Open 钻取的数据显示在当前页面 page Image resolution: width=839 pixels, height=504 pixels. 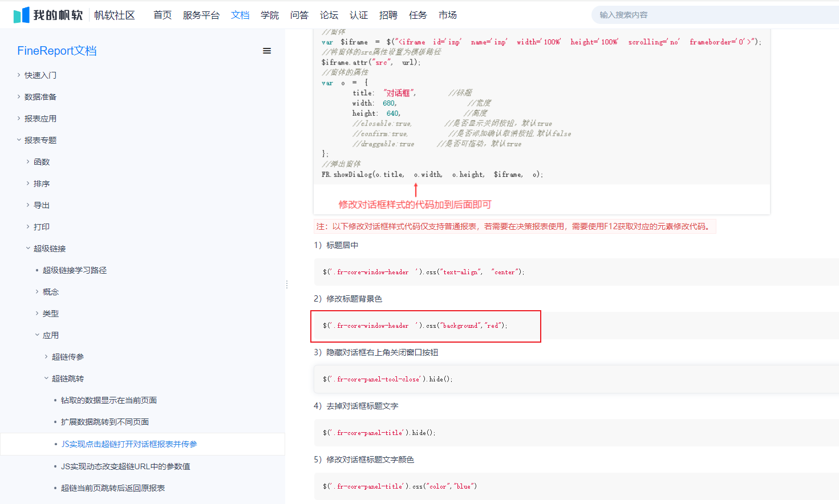[x=109, y=400]
